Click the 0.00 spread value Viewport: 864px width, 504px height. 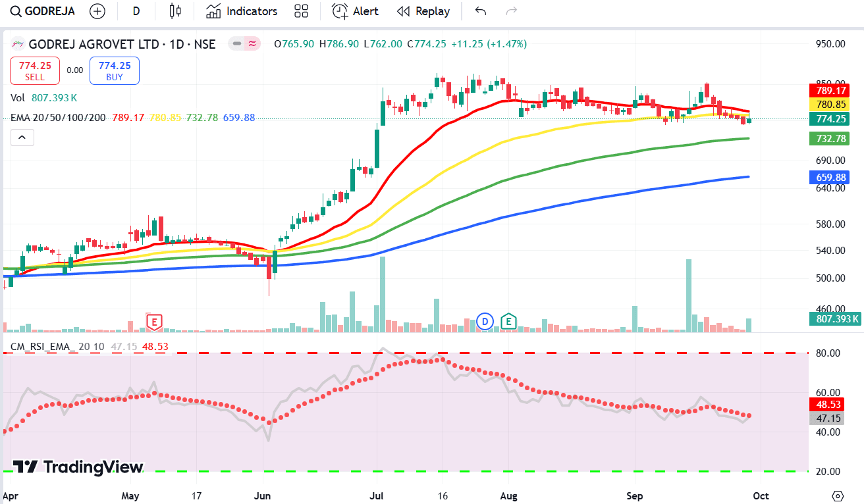tap(75, 70)
